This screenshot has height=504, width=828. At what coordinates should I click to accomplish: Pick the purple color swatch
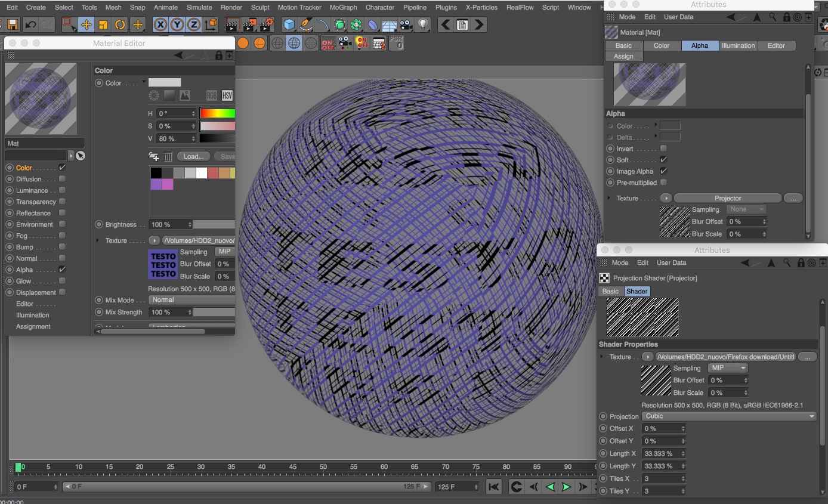coord(156,184)
